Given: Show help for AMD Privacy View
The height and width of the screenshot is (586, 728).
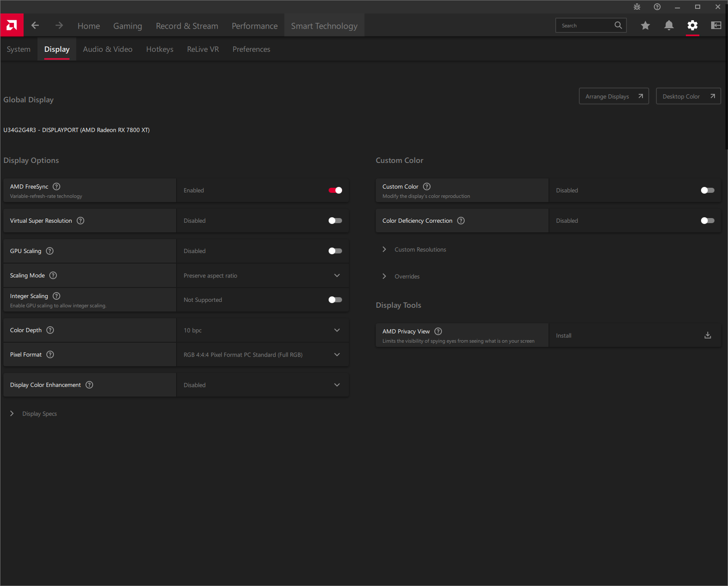Looking at the screenshot, I should coord(438,331).
